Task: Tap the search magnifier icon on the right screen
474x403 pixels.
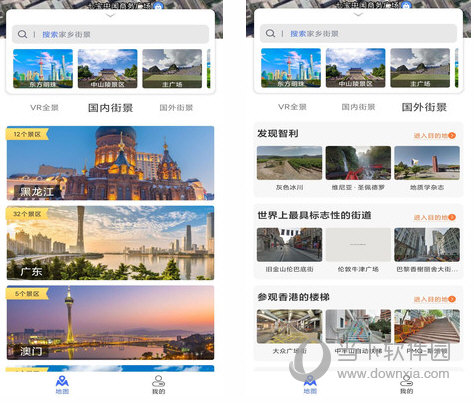Action: coord(270,33)
